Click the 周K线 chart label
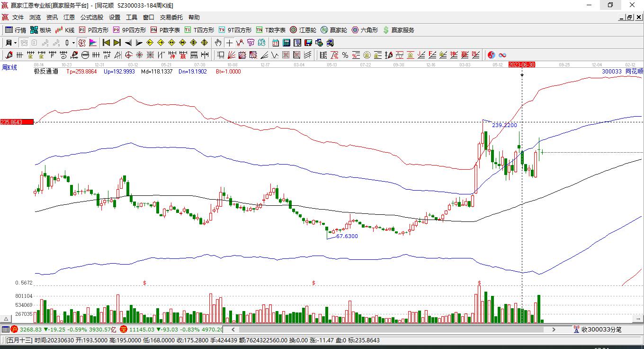The width and height of the screenshot is (644, 349). (9, 67)
